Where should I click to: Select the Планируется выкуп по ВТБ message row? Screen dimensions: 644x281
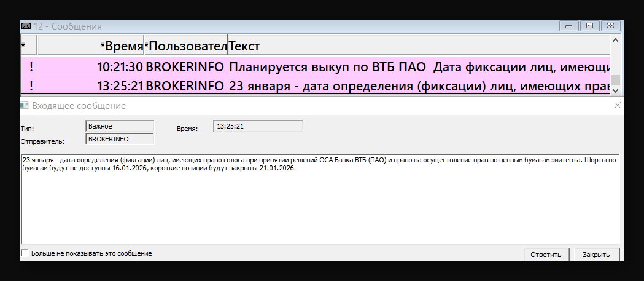(316, 67)
